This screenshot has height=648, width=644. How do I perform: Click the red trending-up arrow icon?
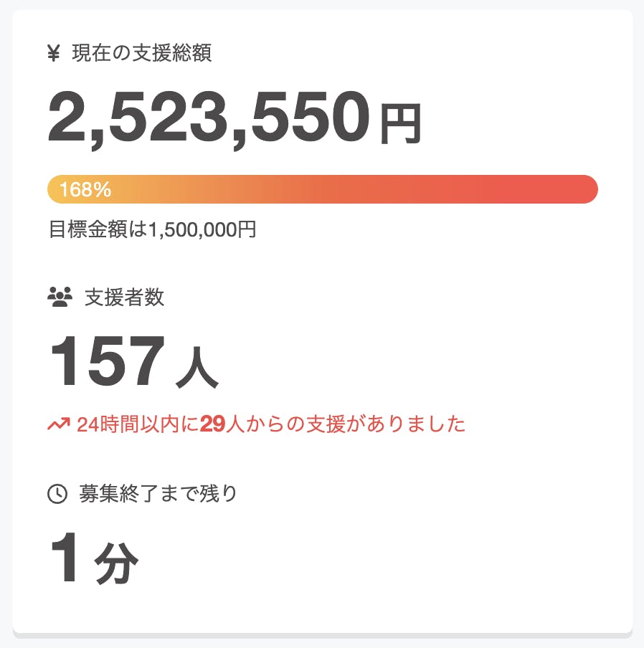57,424
